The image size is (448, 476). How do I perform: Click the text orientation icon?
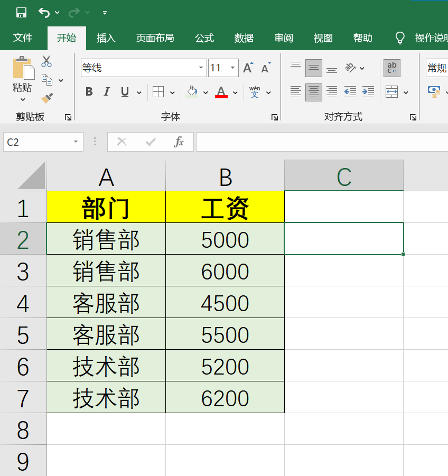(350, 68)
